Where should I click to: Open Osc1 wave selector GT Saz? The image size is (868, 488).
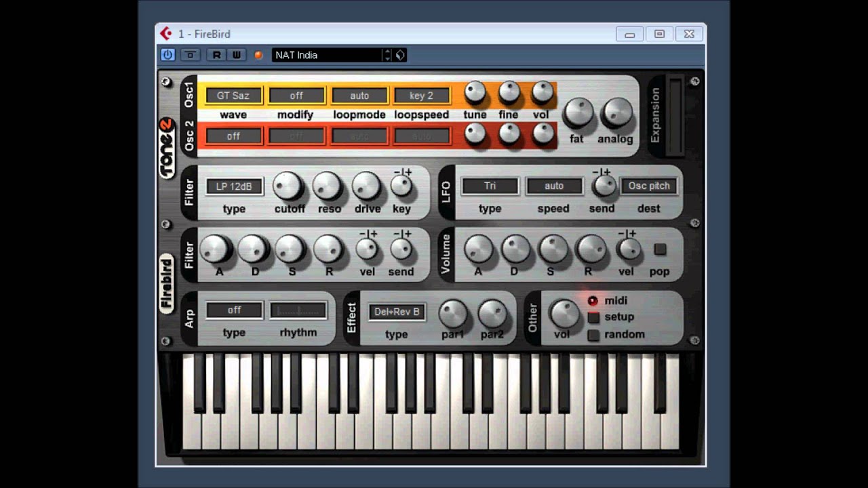[x=233, y=96]
